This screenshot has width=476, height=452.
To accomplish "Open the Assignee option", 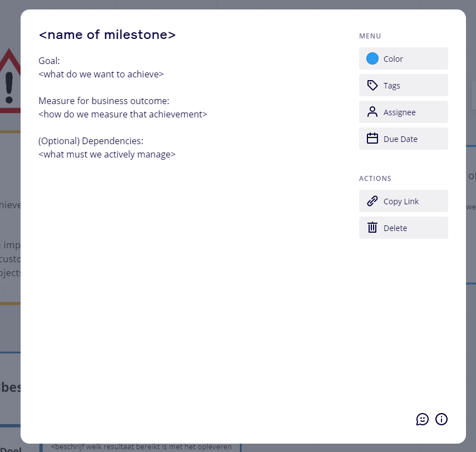I will click(x=403, y=112).
